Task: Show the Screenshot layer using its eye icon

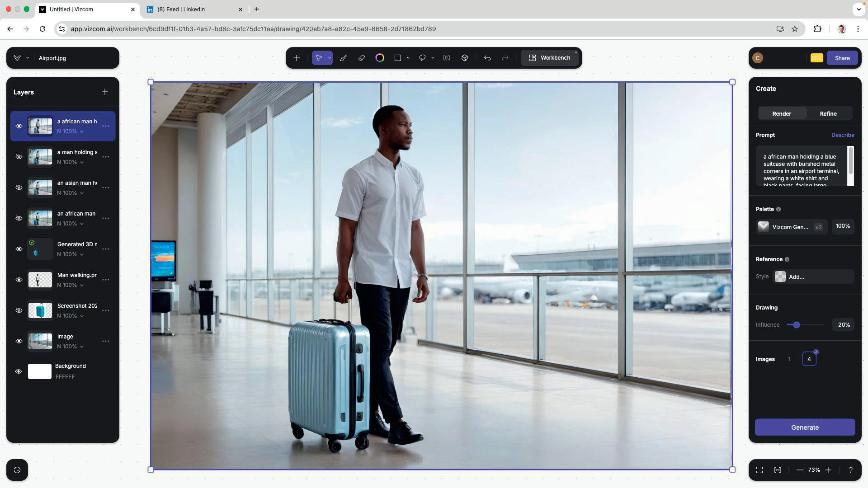Action: [x=19, y=310]
